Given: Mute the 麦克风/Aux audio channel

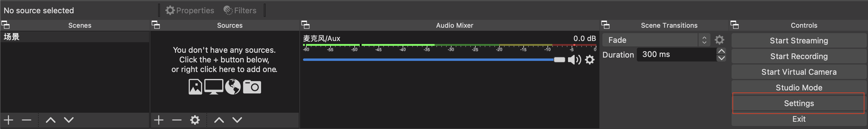Looking at the screenshot, I should point(574,60).
